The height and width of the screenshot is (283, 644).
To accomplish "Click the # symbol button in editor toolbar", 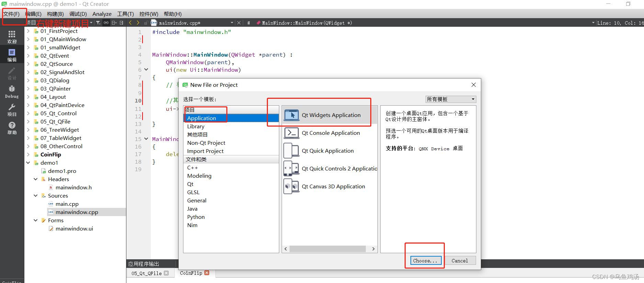I will 248,23.
